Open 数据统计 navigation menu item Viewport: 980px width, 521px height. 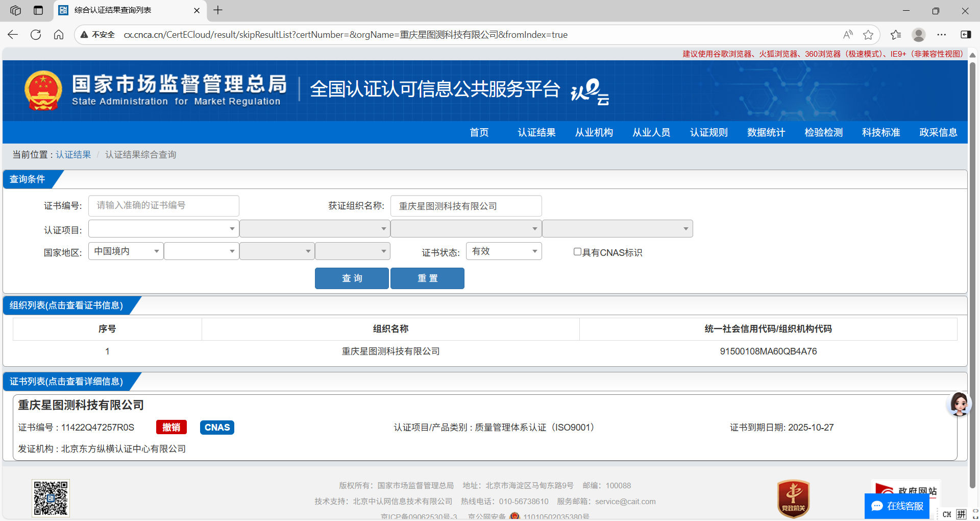click(x=766, y=132)
